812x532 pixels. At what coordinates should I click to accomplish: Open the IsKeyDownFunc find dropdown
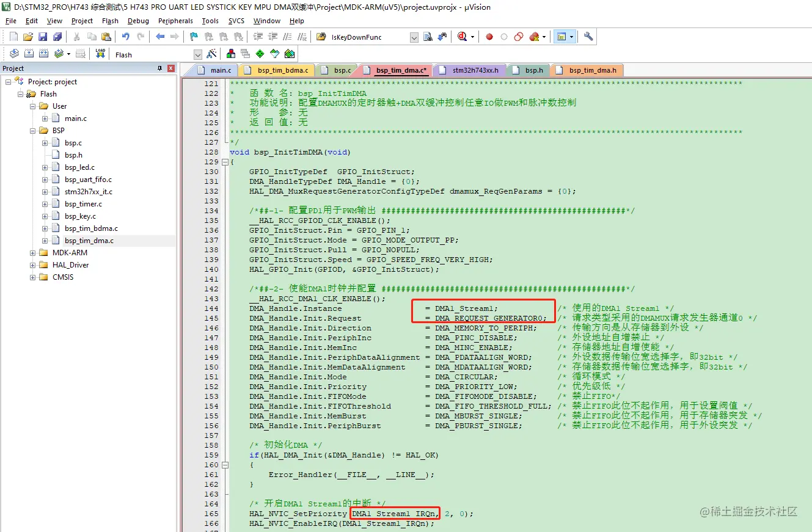point(414,37)
